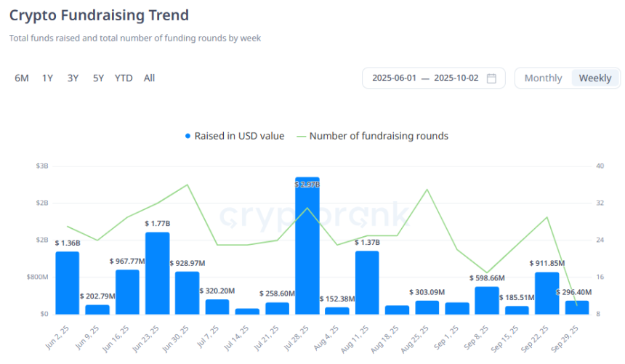Select the 5Y time range
625x364 pixels.
point(98,78)
